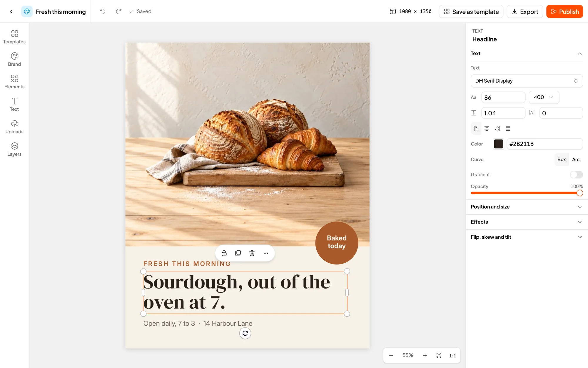Viewport: 588px width, 368px height.
Task: Expand the Effects section
Action: coord(527,222)
